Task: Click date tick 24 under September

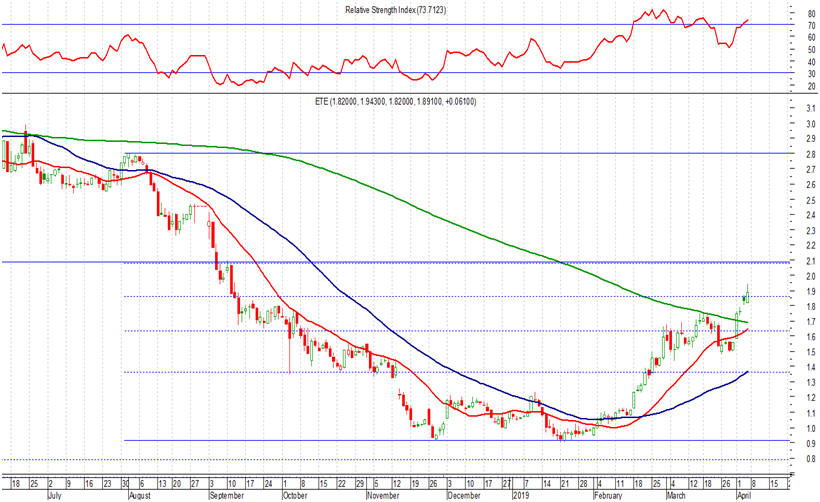Action: 268,484
